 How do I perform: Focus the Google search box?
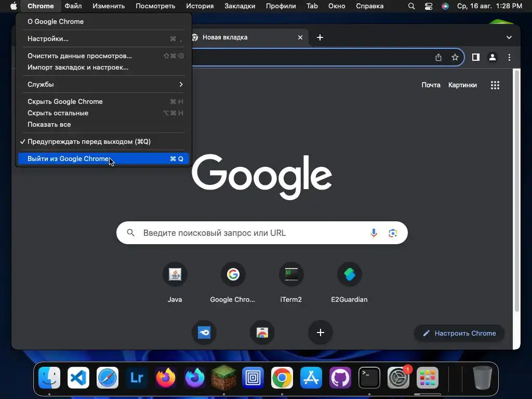(262, 233)
